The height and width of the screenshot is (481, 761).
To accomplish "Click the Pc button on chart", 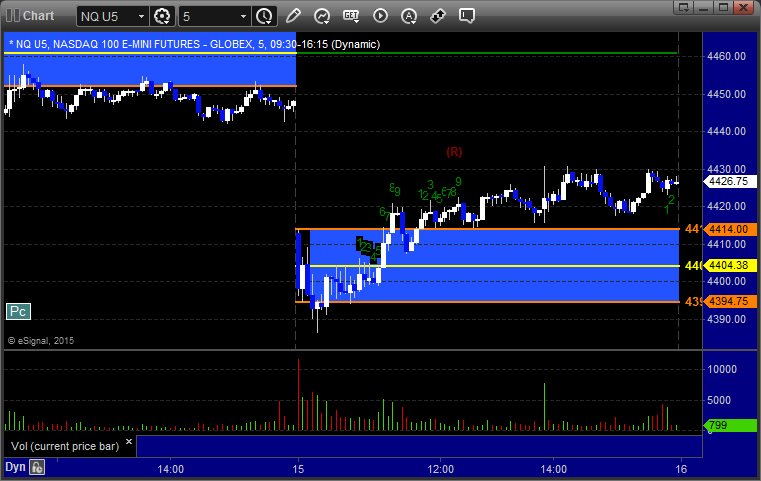I will coord(18,311).
